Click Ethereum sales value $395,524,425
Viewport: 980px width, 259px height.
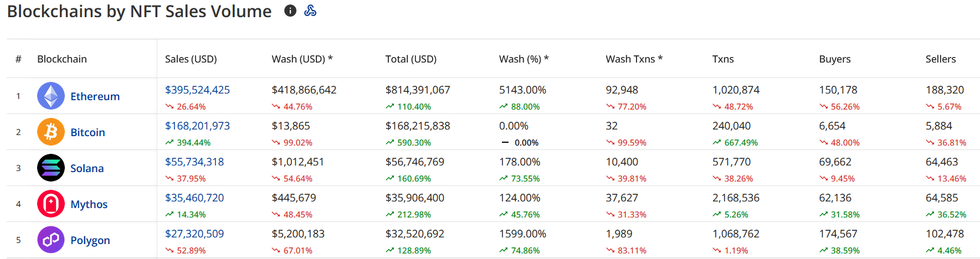[197, 90]
